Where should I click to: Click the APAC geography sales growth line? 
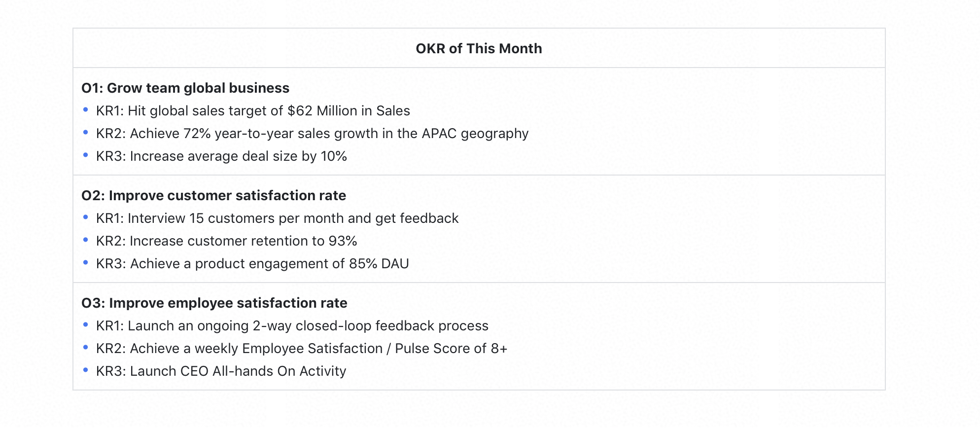click(312, 133)
